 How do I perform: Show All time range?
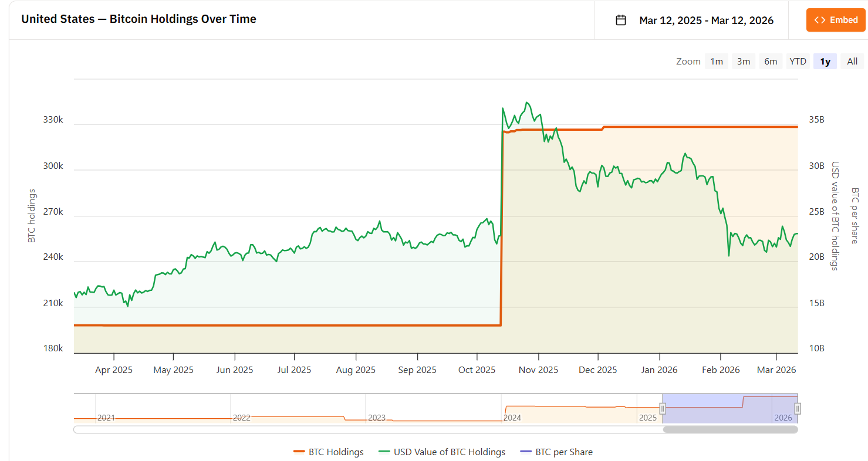click(852, 62)
